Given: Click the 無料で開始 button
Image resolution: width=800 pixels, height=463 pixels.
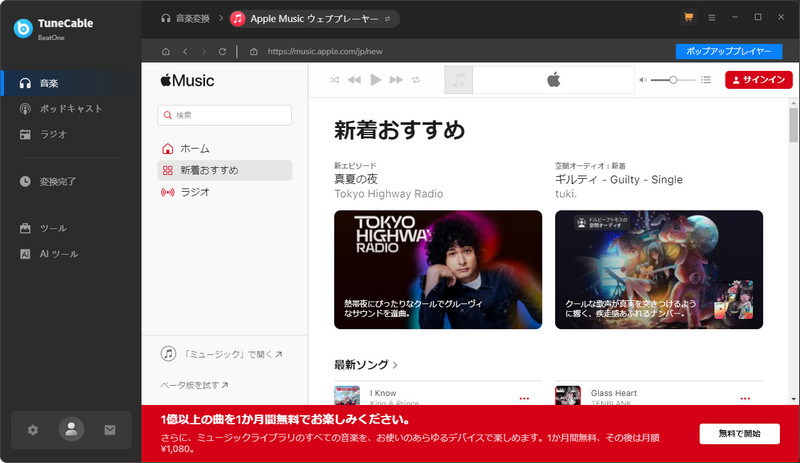Looking at the screenshot, I should click(x=739, y=433).
